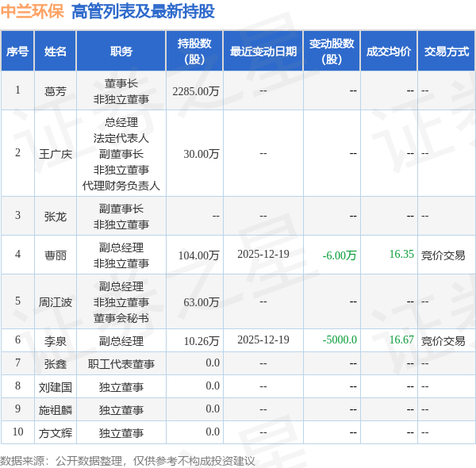Select the 持股数(股) column header
The height and width of the screenshot is (468, 476).
tap(194, 52)
